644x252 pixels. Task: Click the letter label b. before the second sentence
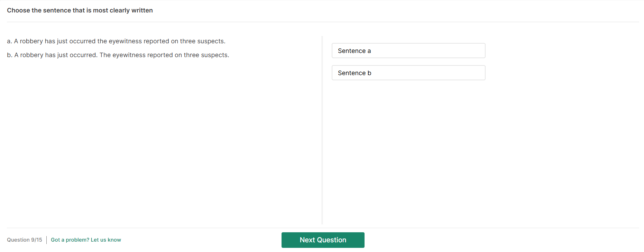pyautogui.click(x=9, y=55)
